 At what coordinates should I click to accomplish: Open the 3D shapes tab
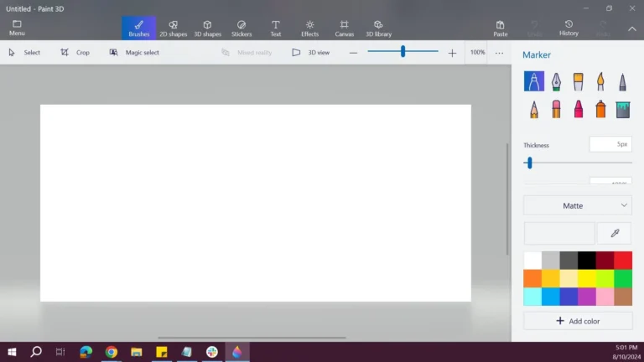tap(207, 28)
